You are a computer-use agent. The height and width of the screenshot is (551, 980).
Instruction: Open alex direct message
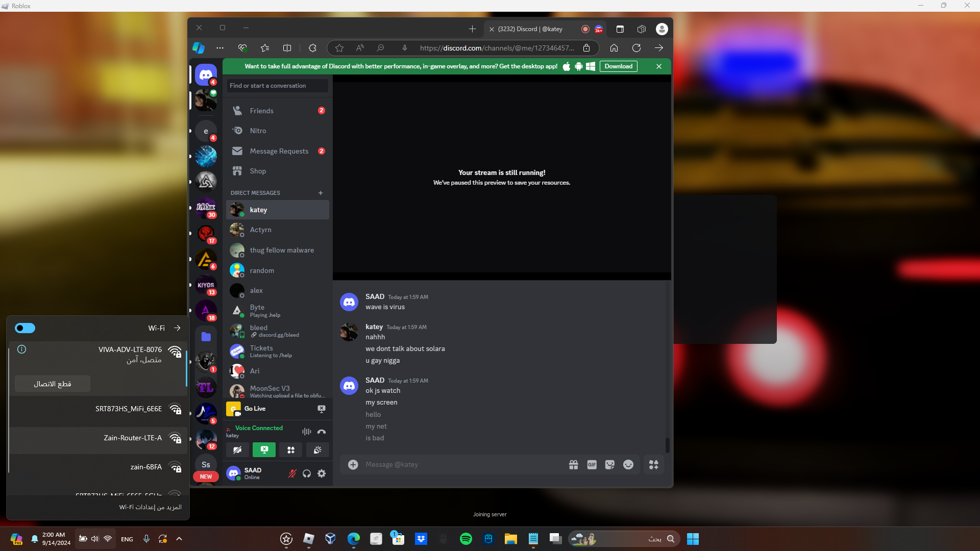click(278, 290)
